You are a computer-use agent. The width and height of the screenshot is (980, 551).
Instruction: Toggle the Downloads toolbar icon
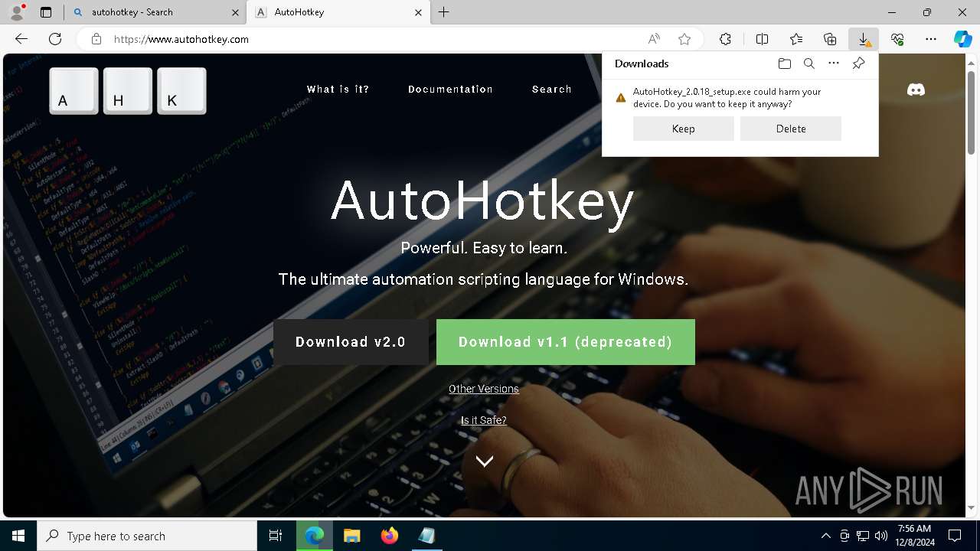864,39
